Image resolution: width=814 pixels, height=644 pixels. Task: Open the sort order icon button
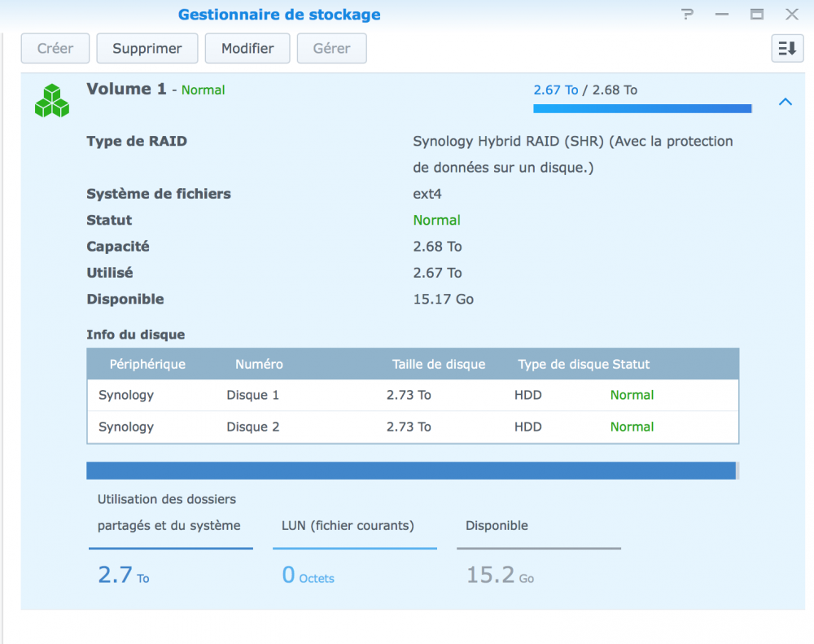pos(786,48)
